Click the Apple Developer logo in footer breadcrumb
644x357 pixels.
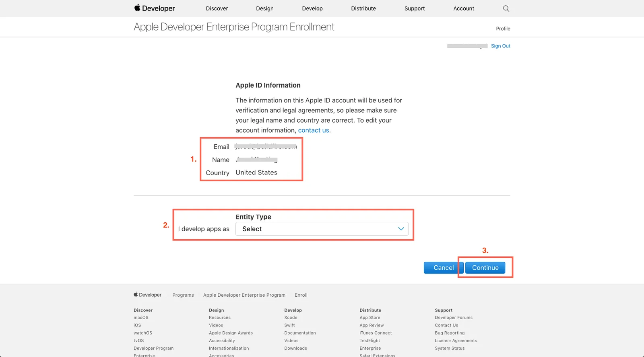(x=148, y=295)
